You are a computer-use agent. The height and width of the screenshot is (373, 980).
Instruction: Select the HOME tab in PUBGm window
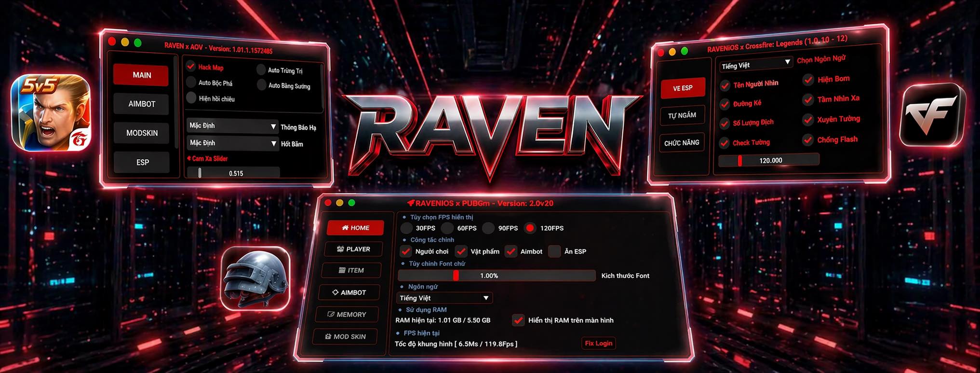click(355, 228)
